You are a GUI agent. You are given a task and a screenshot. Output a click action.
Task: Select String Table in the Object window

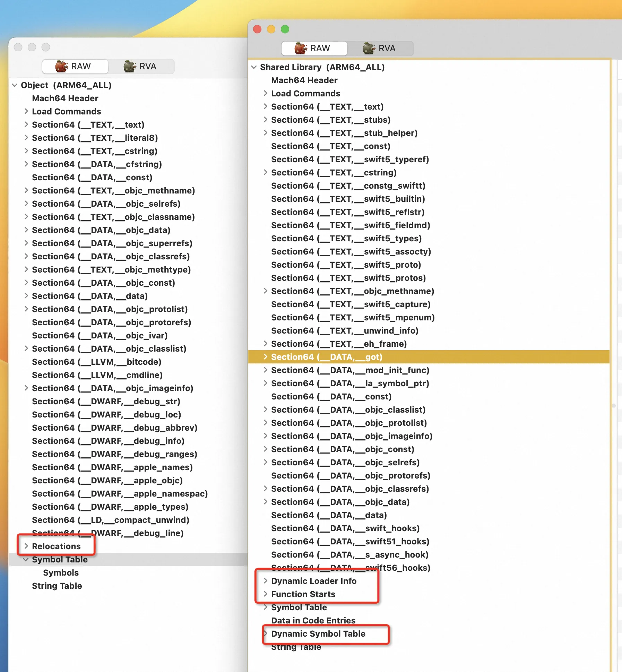point(57,586)
